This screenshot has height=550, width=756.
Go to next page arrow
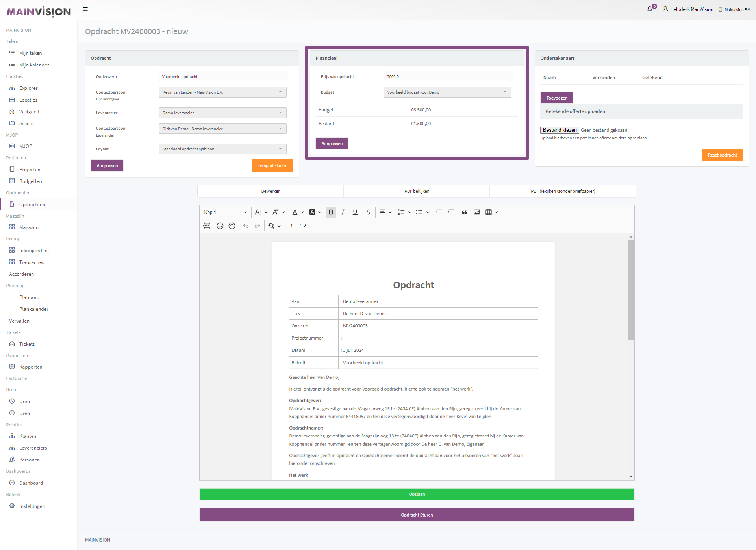click(x=220, y=225)
